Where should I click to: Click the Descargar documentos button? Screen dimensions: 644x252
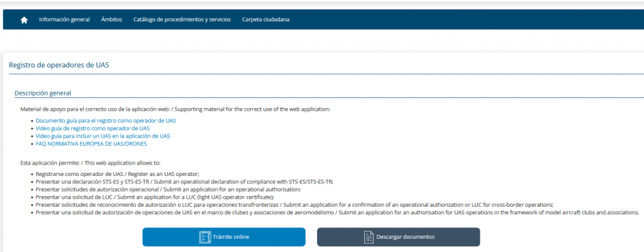point(398,237)
